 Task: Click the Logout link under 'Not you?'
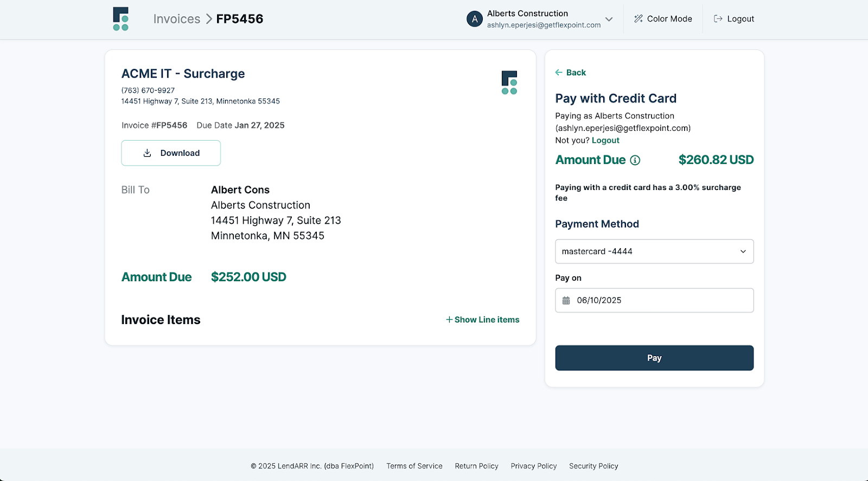[x=605, y=140]
